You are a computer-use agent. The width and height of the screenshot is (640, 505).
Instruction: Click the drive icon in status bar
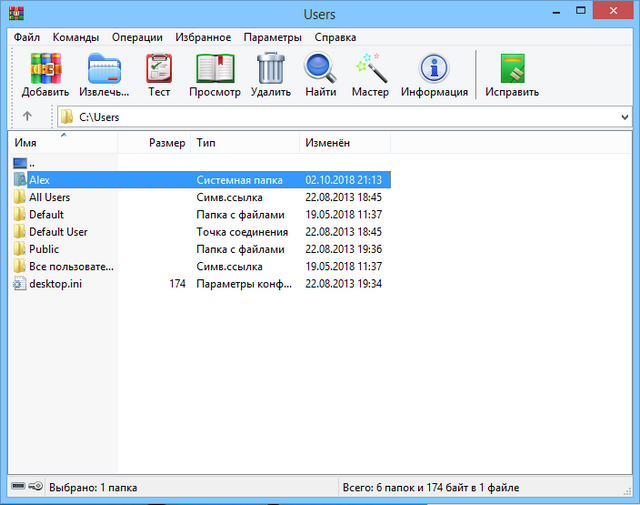point(19,487)
